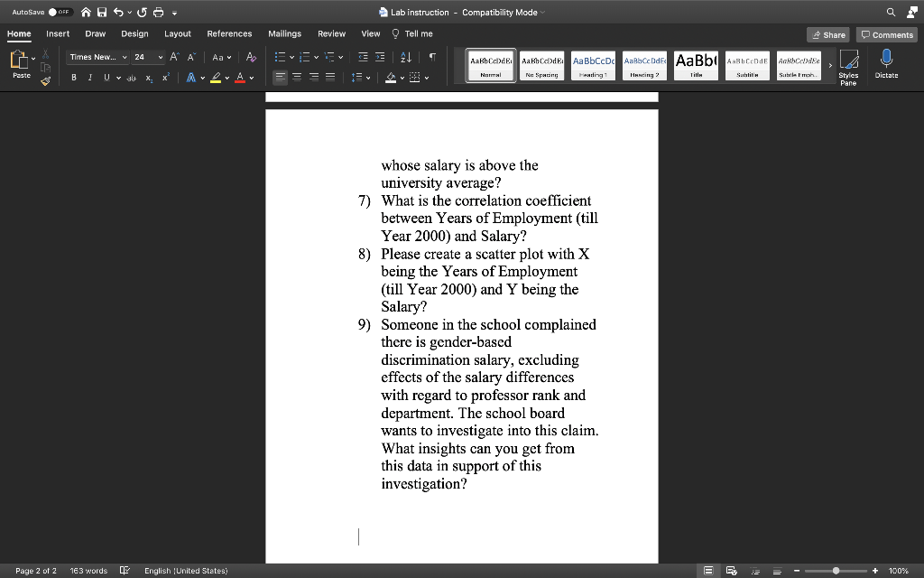
Task: Switch to the Design tab
Action: [x=135, y=33]
